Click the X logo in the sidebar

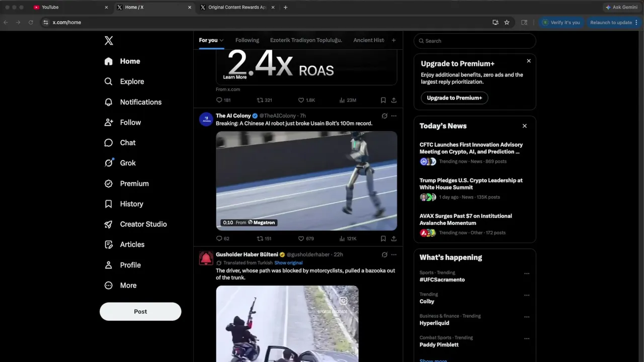click(109, 41)
